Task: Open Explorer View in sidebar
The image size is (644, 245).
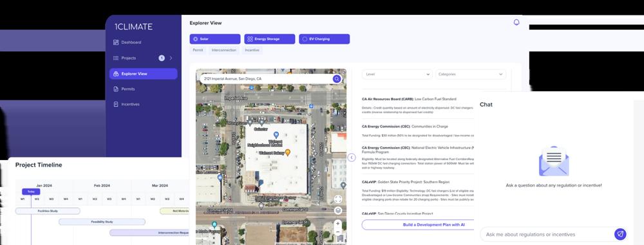Action: pos(144,74)
